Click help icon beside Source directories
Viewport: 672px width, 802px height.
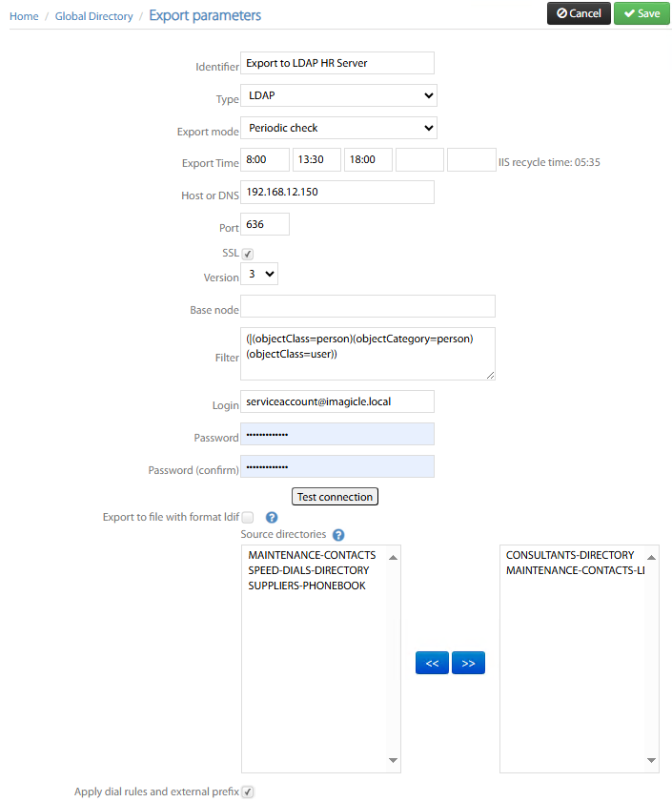click(338, 535)
